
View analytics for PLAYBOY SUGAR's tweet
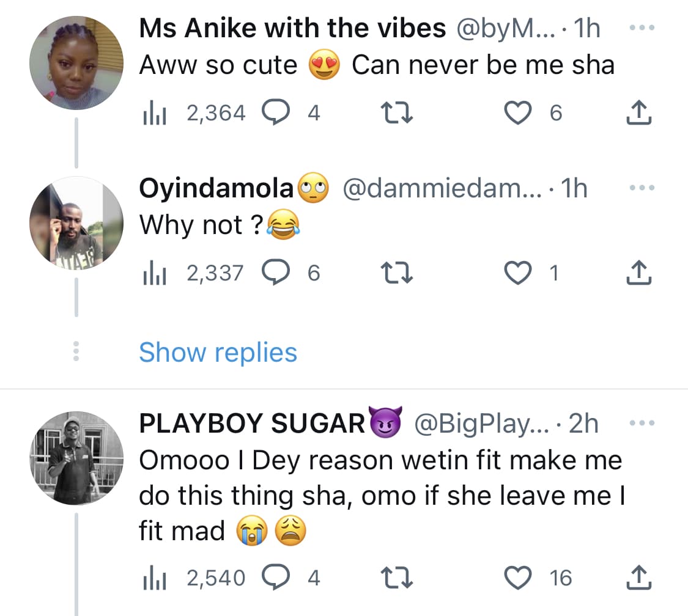coord(149,577)
